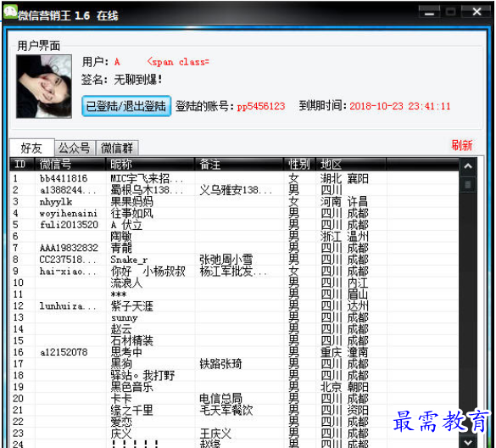496x448 pixels.
Task: Sort by the ID column header
Action: click(22, 165)
